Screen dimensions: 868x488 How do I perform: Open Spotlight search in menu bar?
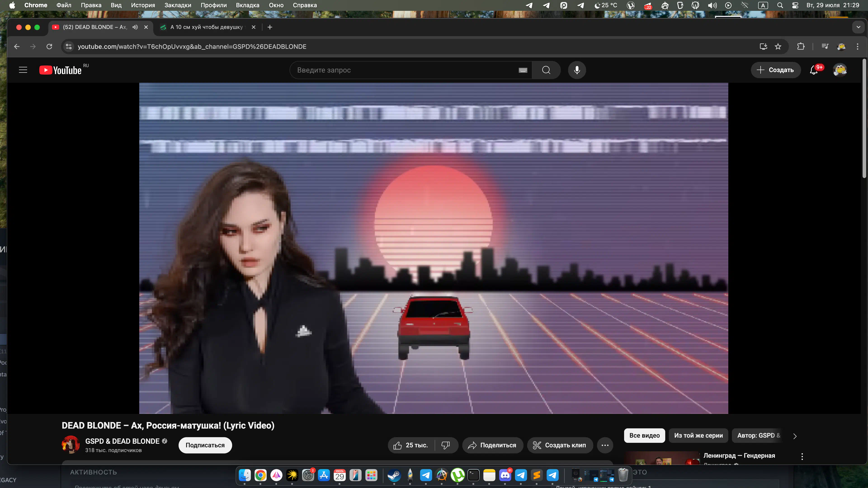click(x=780, y=5)
